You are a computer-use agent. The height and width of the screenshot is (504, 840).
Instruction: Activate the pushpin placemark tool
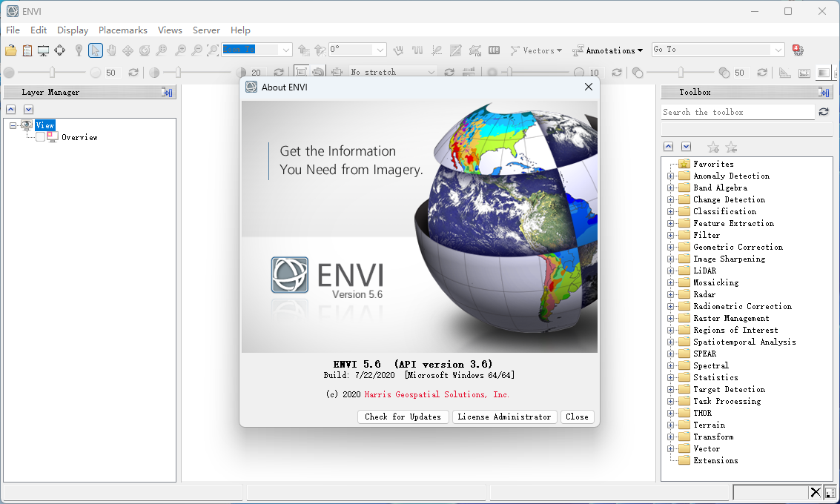tap(79, 50)
